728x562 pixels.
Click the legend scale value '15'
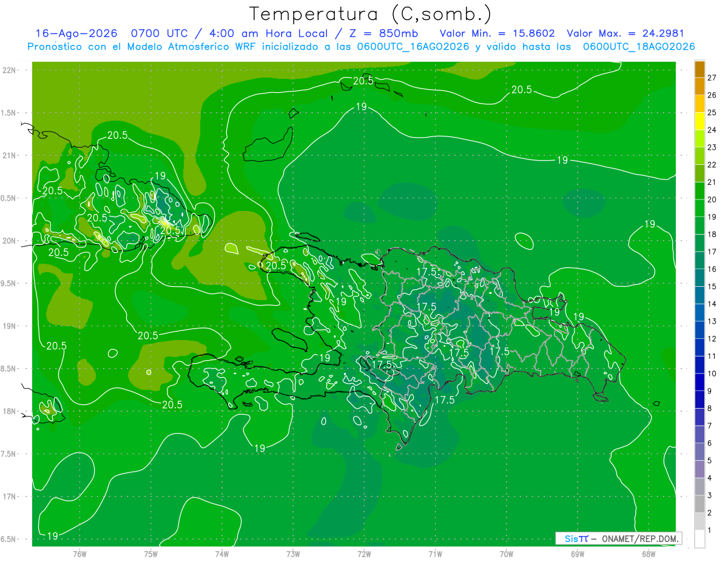[712, 286]
